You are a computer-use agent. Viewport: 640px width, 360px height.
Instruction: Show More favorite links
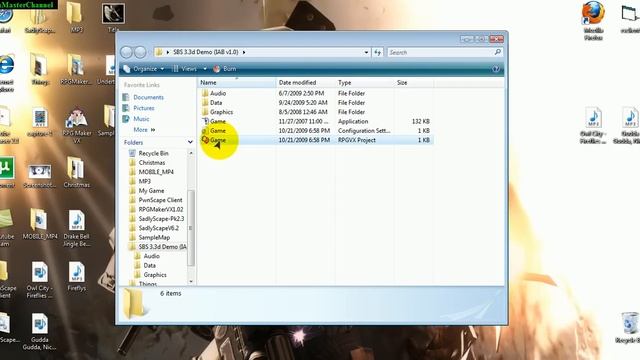[x=144, y=130]
